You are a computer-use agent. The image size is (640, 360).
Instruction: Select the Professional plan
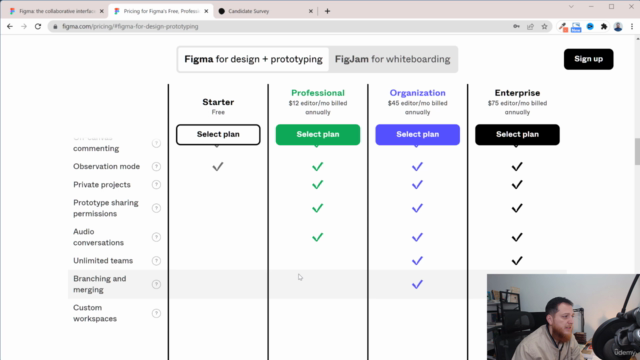[x=318, y=135]
